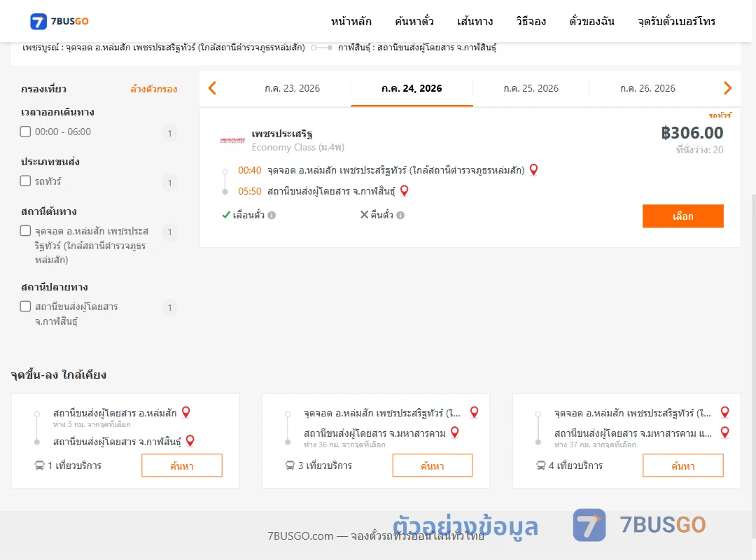Viewport: 756px width, 560px height.
Task: Open the ตั๋วของฉัน menu item
Action: 591,21
